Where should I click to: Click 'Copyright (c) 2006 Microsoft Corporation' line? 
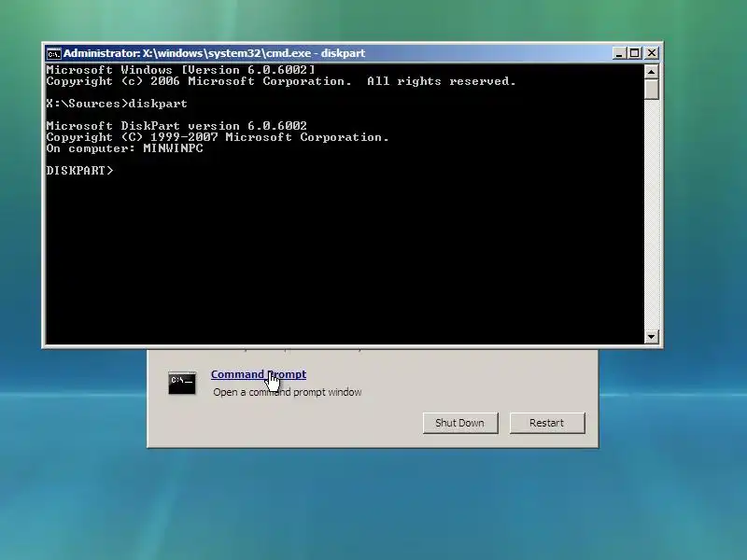281,81
